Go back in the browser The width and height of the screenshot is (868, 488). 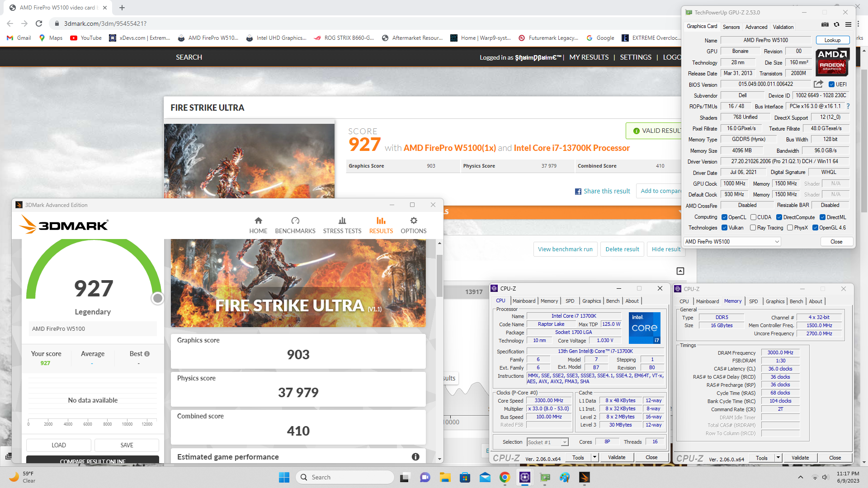(10, 23)
